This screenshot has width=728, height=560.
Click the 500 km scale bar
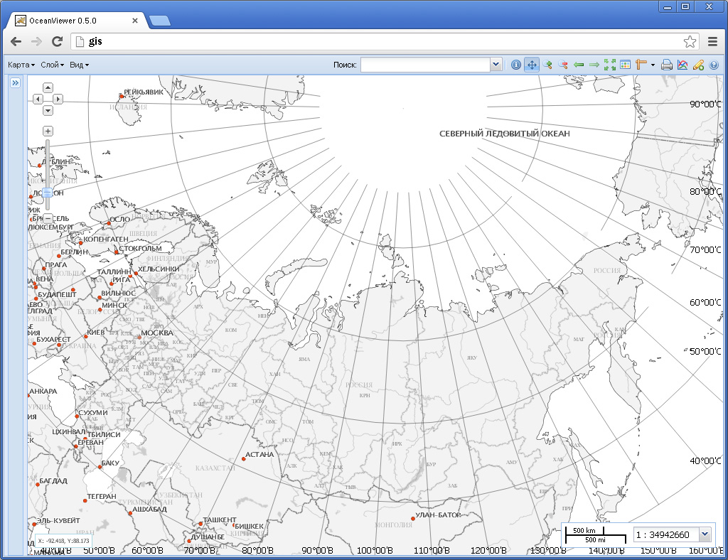tap(584, 530)
